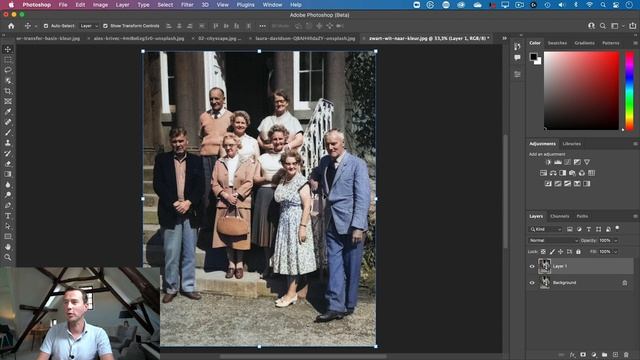Select the Clone Stamp tool
Screen dimensions: 640x360
(8, 143)
